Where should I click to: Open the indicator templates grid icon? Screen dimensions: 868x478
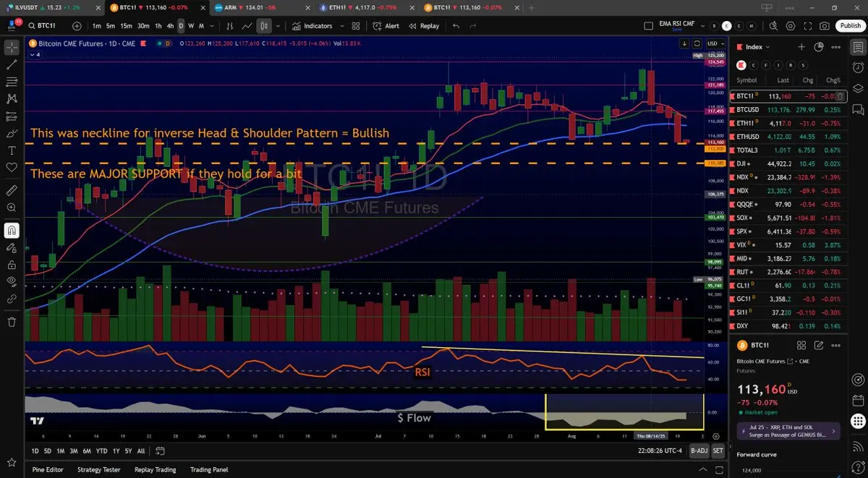tap(355, 25)
